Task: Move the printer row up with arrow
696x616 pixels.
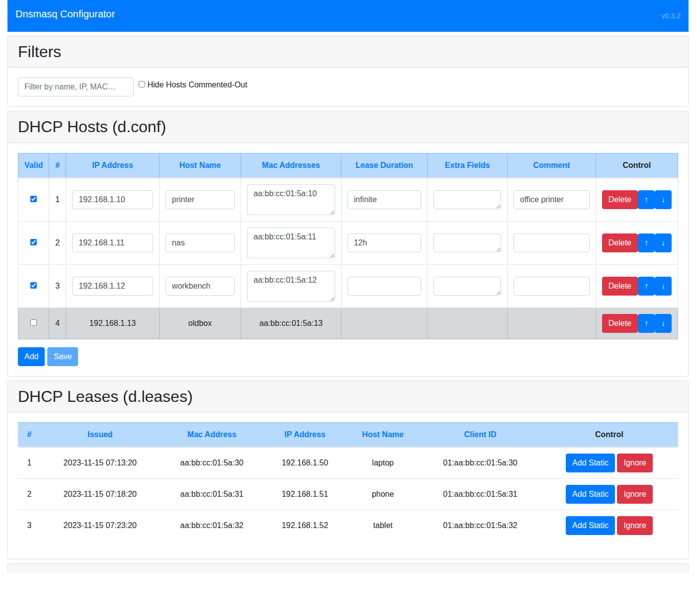Action: tap(646, 200)
